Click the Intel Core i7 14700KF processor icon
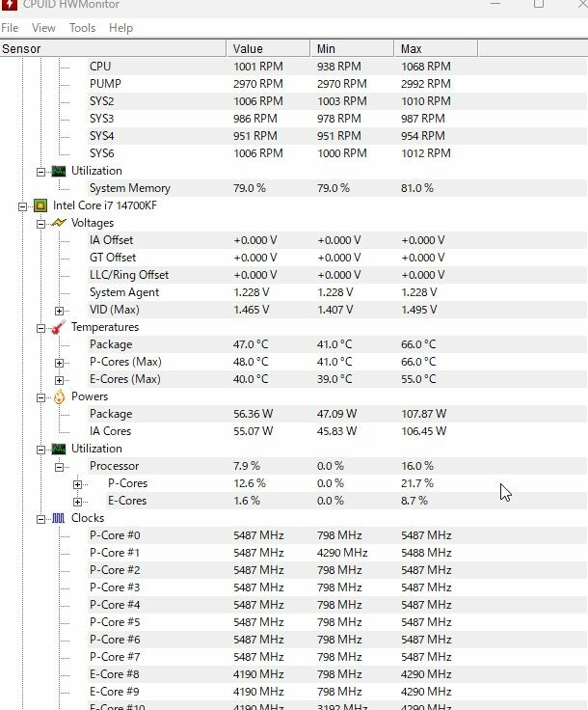 click(x=40, y=205)
